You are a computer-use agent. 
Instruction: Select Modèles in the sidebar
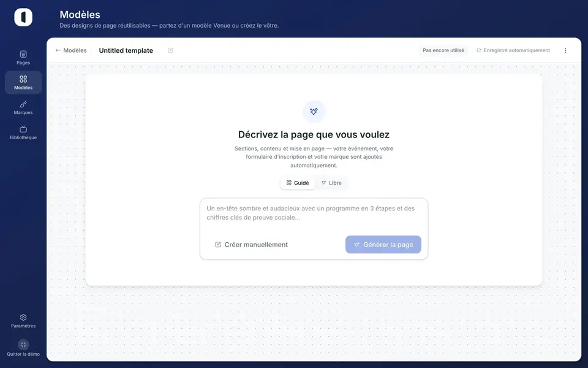[x=23, y=82]
